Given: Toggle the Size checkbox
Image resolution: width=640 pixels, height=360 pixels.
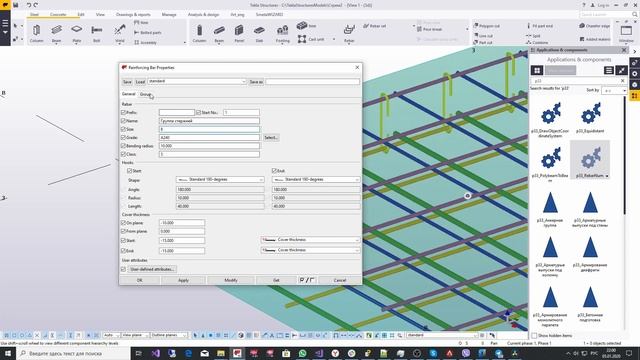Looking at the screenshot, I should pyautogui.click(x=123, y=129).
